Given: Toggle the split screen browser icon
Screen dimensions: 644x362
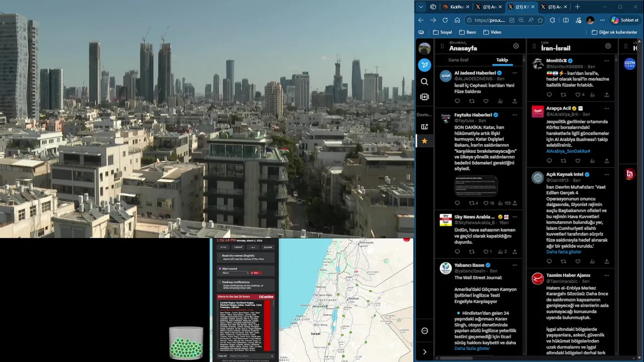Looking at the screenshot, I should (566, 20).
